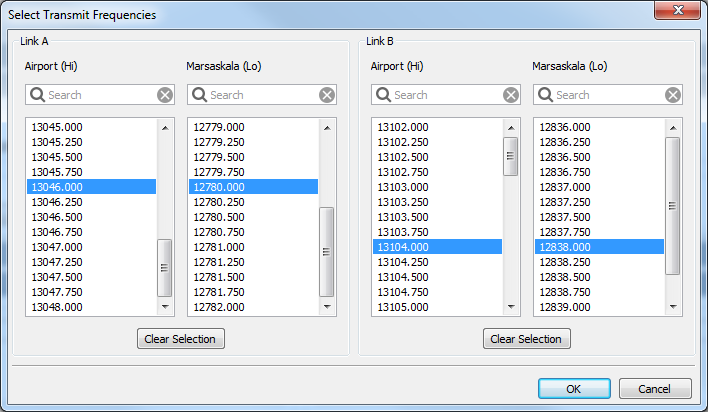The height and width of the screenshot is (412, 708).
Task: Choose frequency 12837.750
Action: click(x=600, y=232)
